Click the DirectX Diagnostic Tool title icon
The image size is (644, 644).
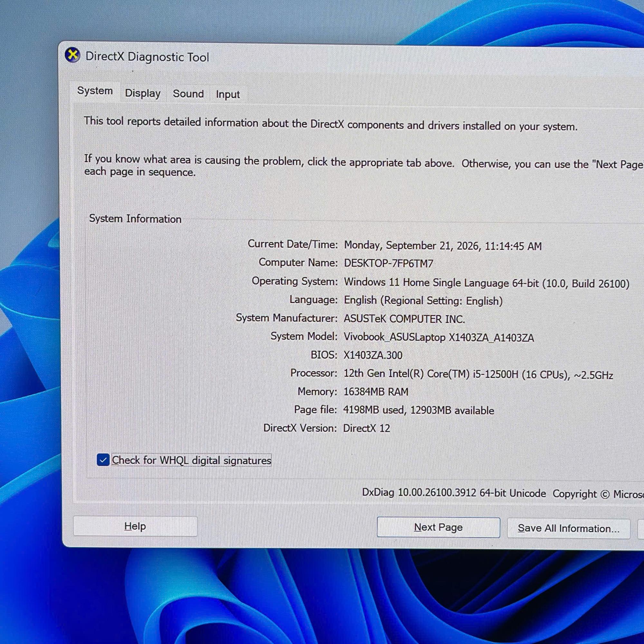point(72,55)
